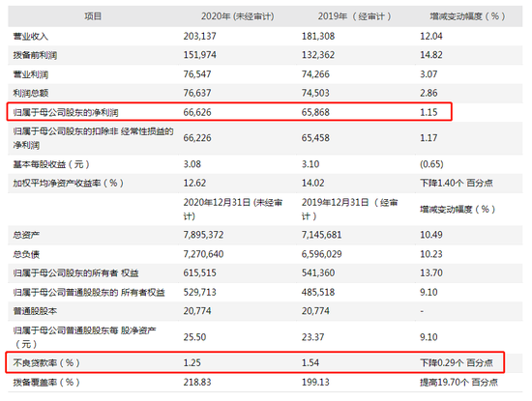Click the 76,637 value
Screen dimensions: 532x401
coord(197,93)
